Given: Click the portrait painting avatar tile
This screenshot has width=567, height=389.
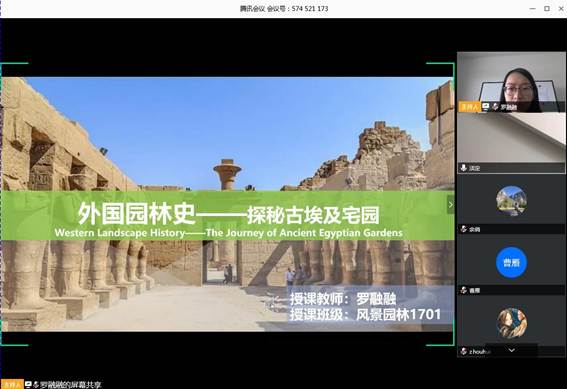Looking at the screenshot, I should pos(511,323).
